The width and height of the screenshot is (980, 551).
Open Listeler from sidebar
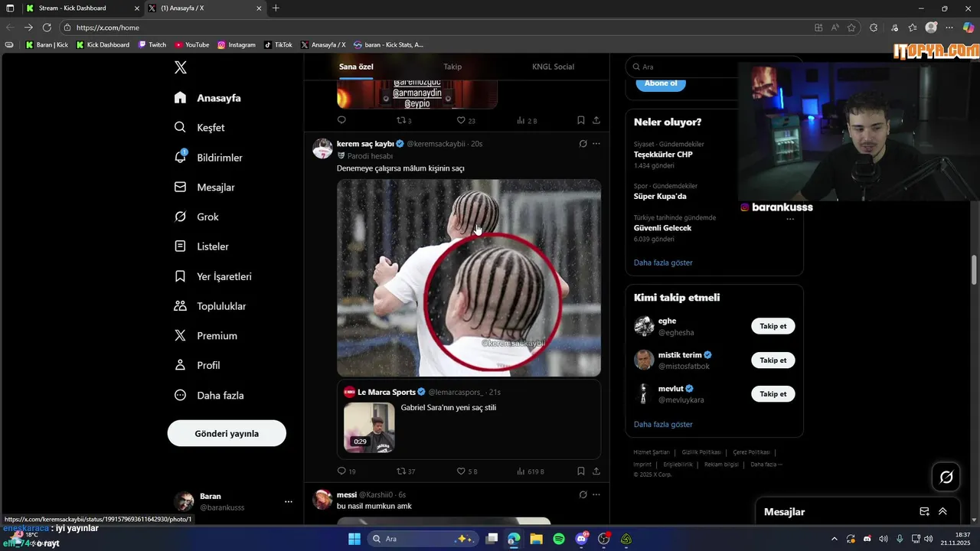(x=201, y=246)
